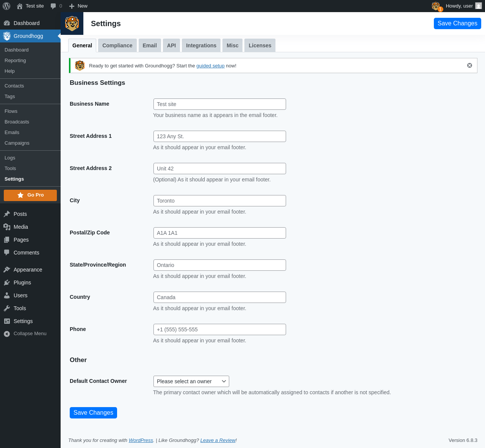Open the comments bubble icon in admin bar
The height and width of the screenshot is (448, 485).
(x=53, y=6)
